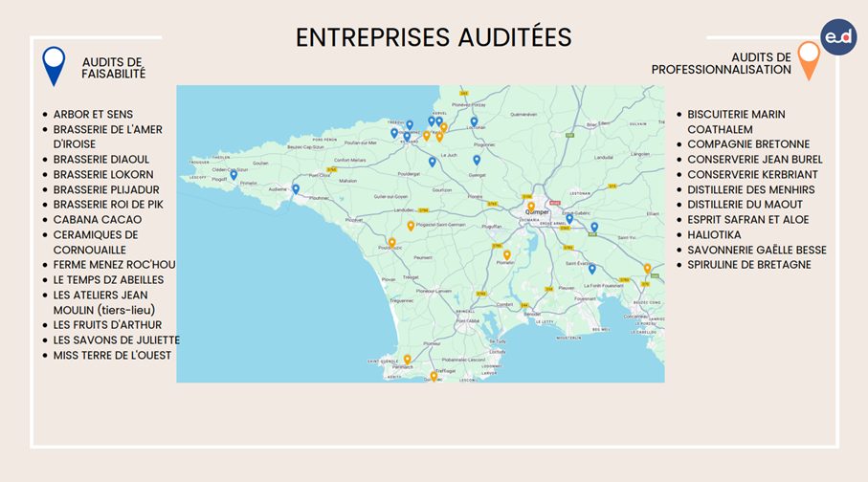Select the blue pin left of Le Juch
Image resolution: width=868 pixels, height=482 pixels.
(x=433, y=162)
